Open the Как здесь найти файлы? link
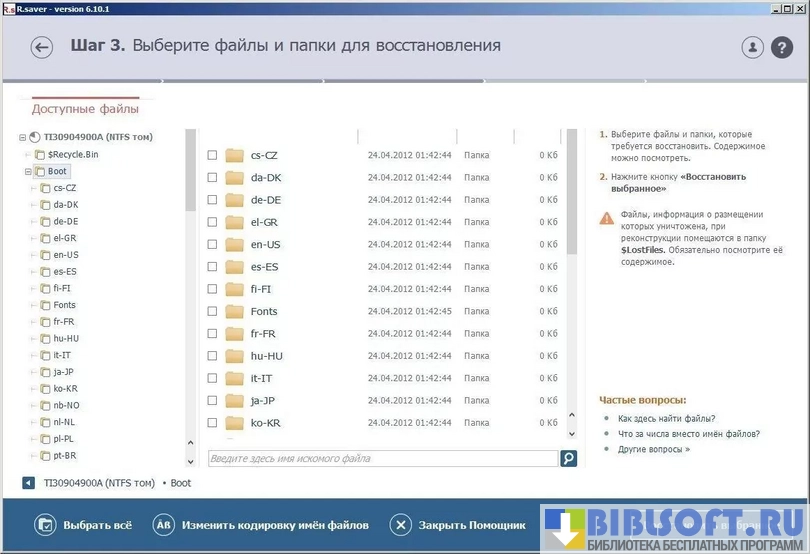The height and width of the screenshot is (554, 810). [666, 419]
